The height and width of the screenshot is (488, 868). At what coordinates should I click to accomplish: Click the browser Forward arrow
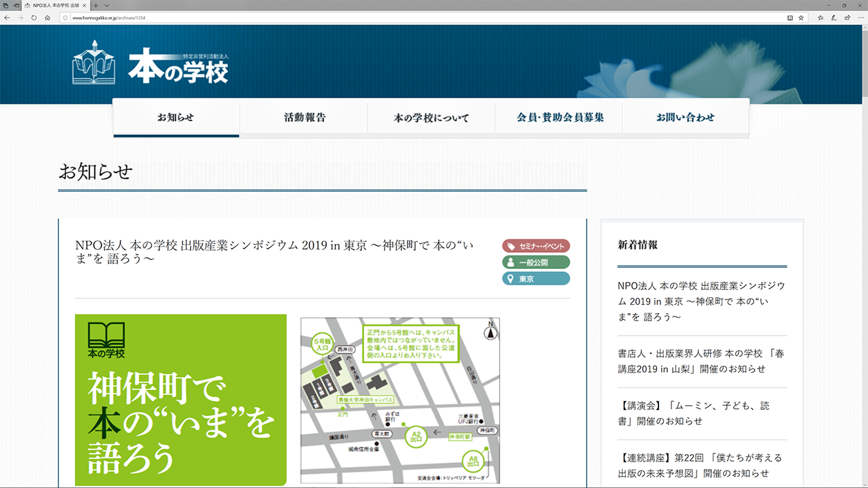pos(20,18)
